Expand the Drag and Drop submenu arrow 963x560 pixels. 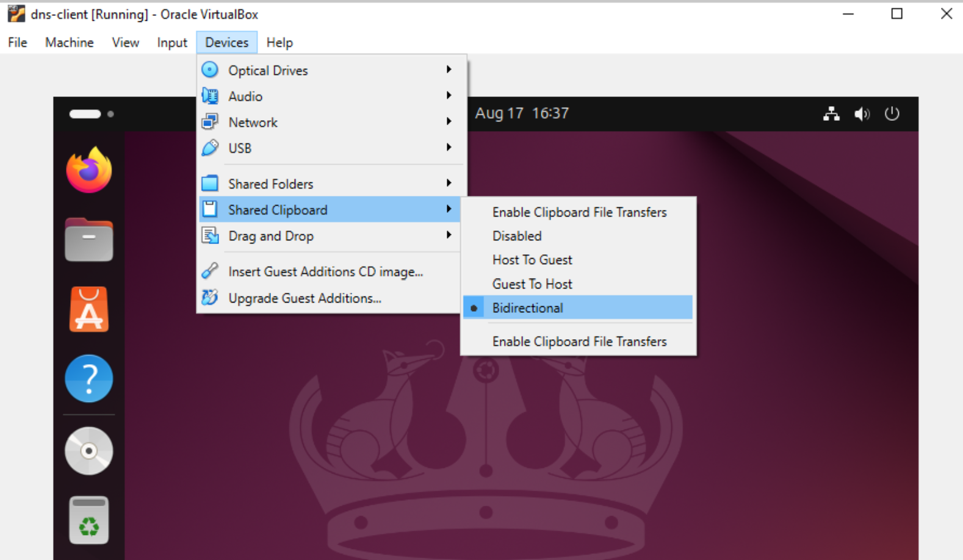(449, 235)
